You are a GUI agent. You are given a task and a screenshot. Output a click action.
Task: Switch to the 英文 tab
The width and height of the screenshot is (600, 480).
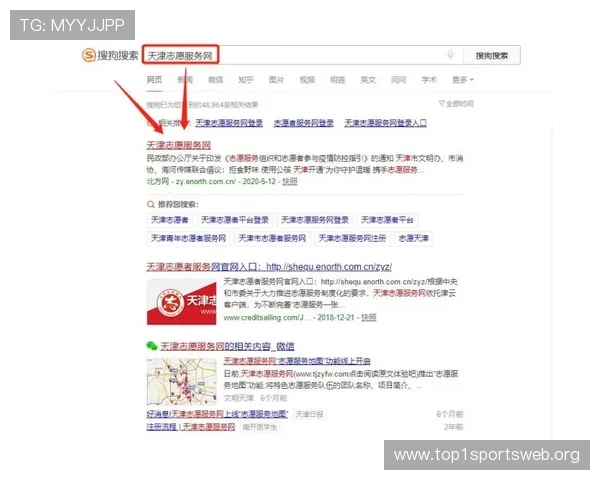(x=368, y=80)
